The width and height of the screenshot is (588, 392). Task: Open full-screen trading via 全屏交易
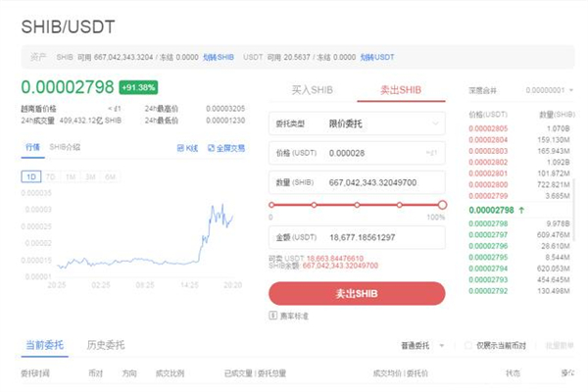pyautogui.click(x=226, y=148)
